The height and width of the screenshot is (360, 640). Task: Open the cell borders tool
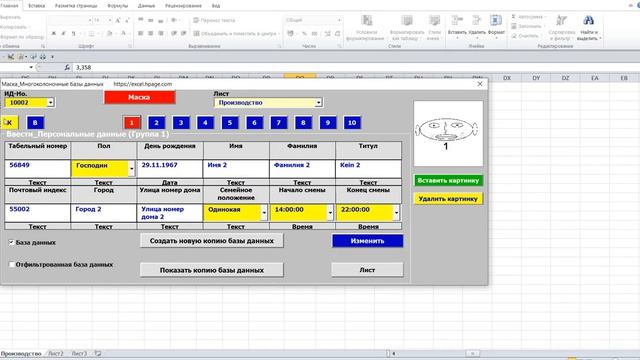92,33
